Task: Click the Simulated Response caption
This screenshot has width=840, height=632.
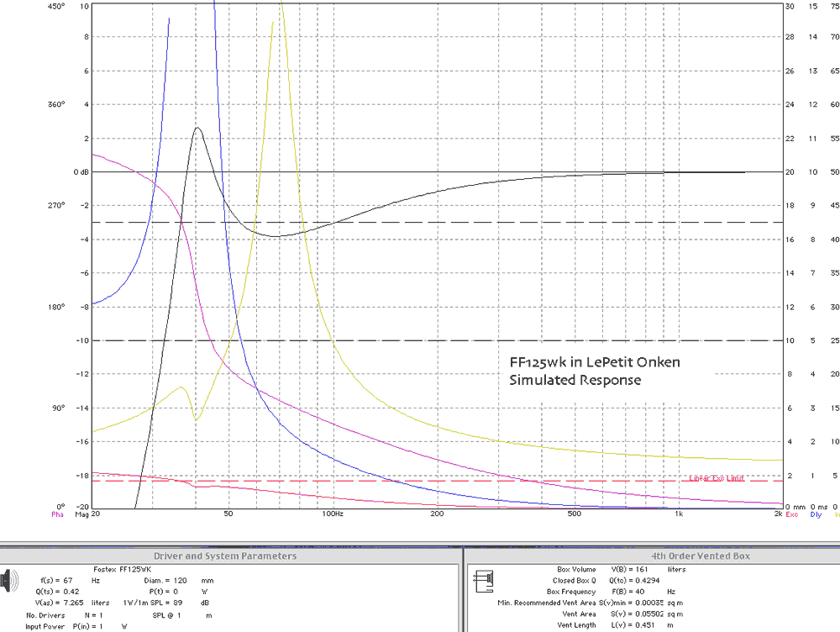Action: click(575, 380)
